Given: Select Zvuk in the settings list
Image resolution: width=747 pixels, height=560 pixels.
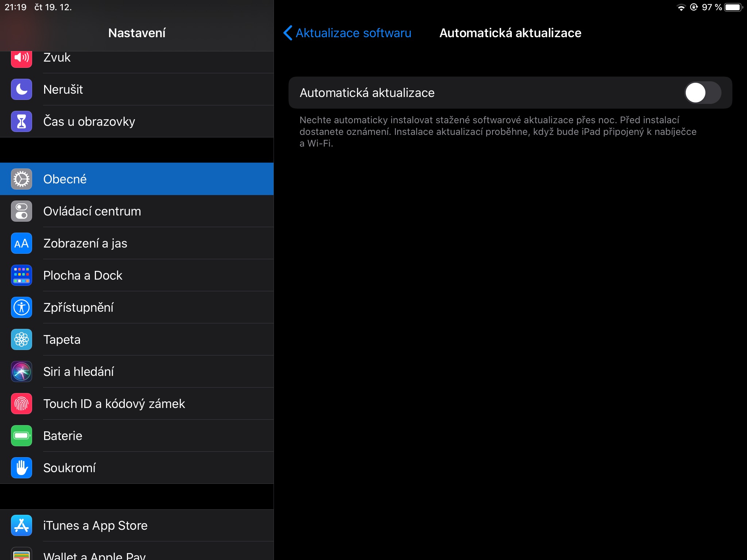Looking at the screenshot, I should (x=57, y=58).
